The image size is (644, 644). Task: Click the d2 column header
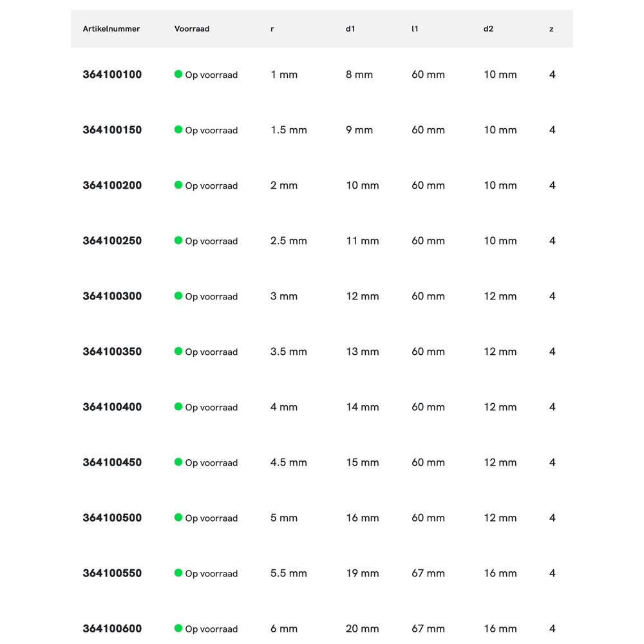pyautogui.click(x=488, y=29)
